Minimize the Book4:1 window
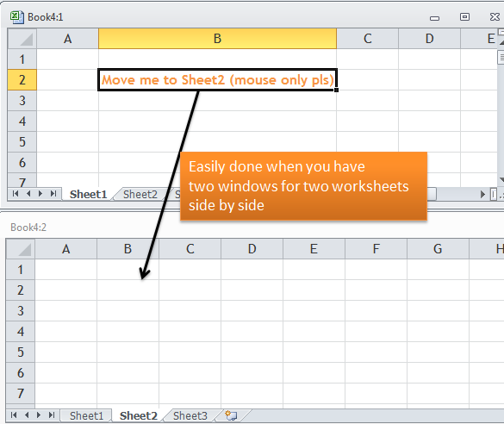Image resolution: width=504 pixels, height=424 pixels. tap(434, 18)
